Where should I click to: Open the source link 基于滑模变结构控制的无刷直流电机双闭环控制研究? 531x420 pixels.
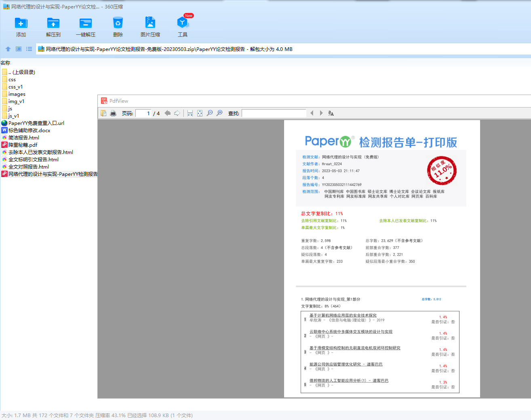point(355,348)
